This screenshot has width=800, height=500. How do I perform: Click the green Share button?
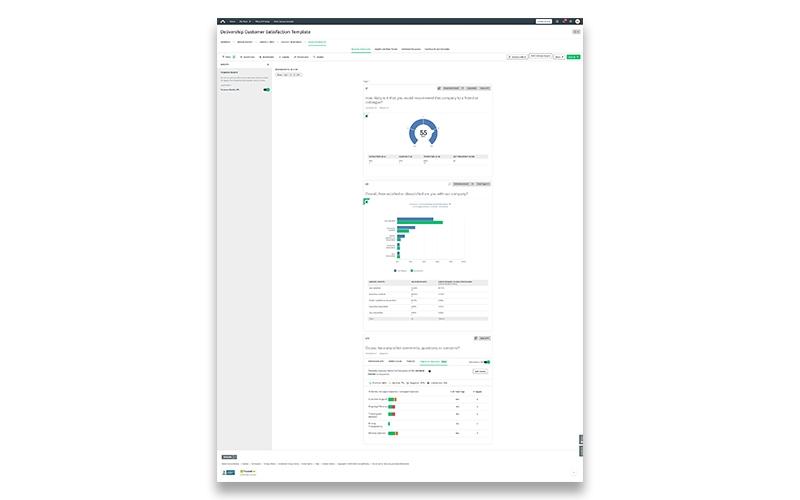[573, 57]
